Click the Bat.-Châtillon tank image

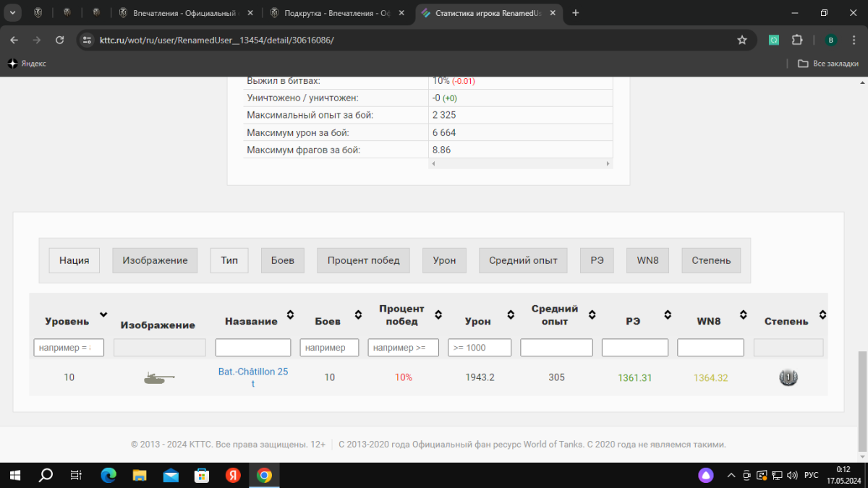click(x=159, y=377)
